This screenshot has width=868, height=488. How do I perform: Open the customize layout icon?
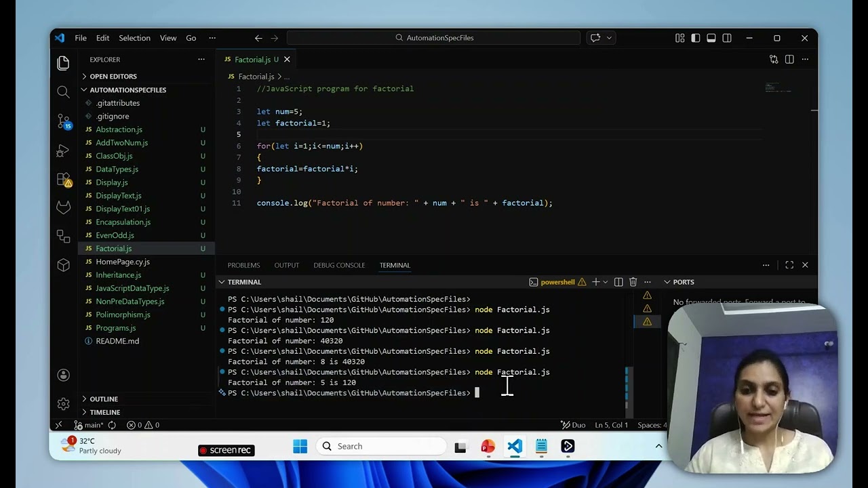680,38
